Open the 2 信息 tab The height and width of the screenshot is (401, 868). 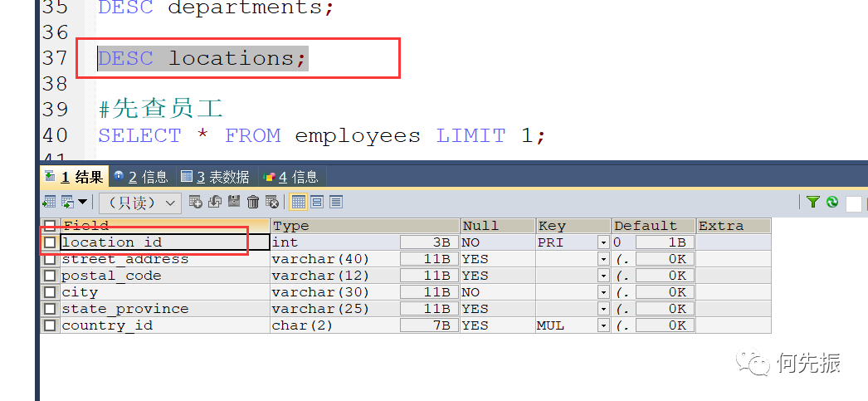(x=141, y=177)
